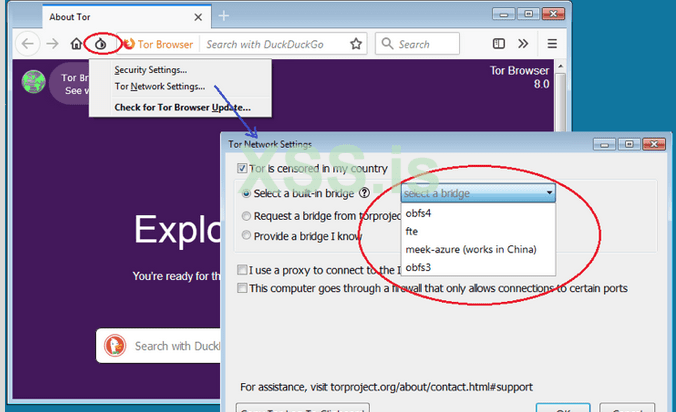This screenshot has width=676, height=412.
Task: Open the Tor onion button menu
Action: click(101, 44)
